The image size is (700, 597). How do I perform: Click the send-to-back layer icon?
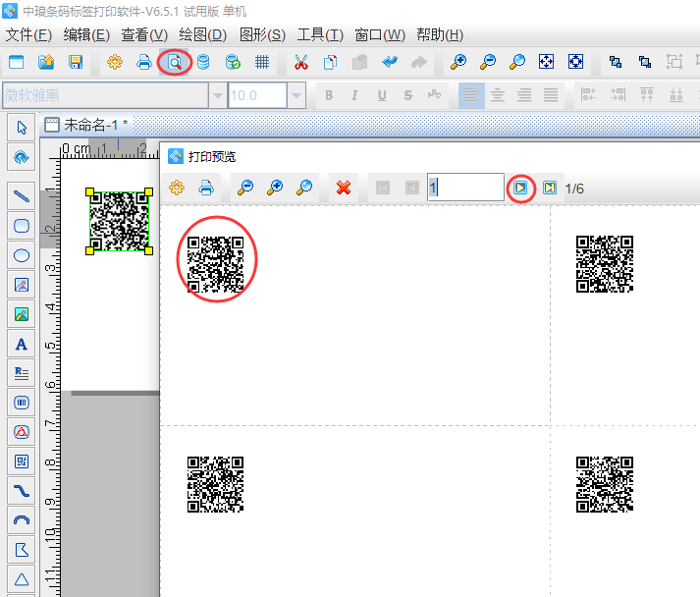[x=645, y=62]
